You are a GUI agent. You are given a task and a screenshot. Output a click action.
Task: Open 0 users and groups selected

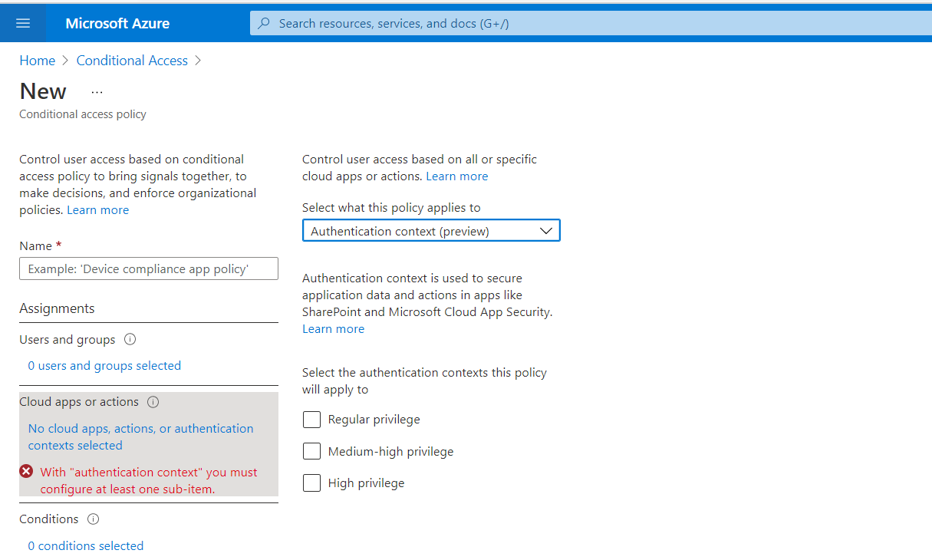coord(104,366)
